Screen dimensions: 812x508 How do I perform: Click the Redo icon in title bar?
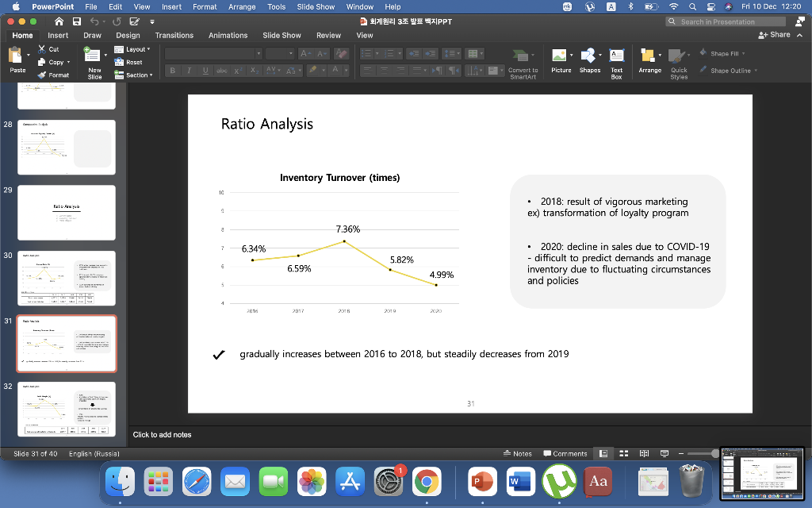(x=117, y=21)
